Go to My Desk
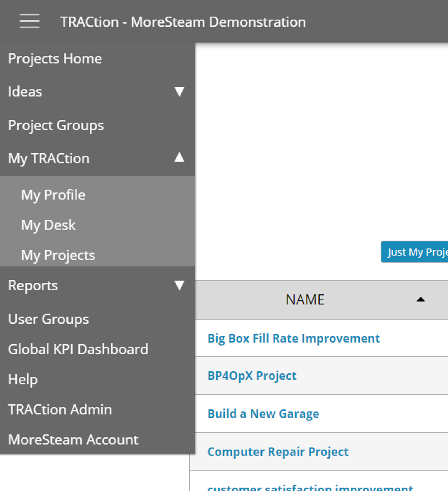The image size is (448, 491). 48,225
